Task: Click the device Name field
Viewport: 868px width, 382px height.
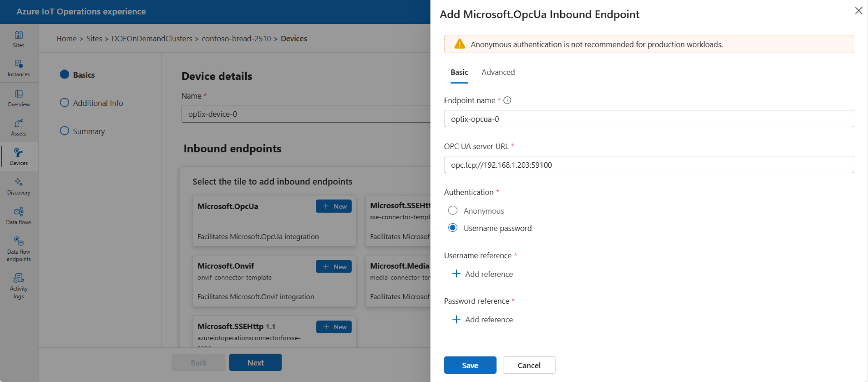Action: (306, 114)
